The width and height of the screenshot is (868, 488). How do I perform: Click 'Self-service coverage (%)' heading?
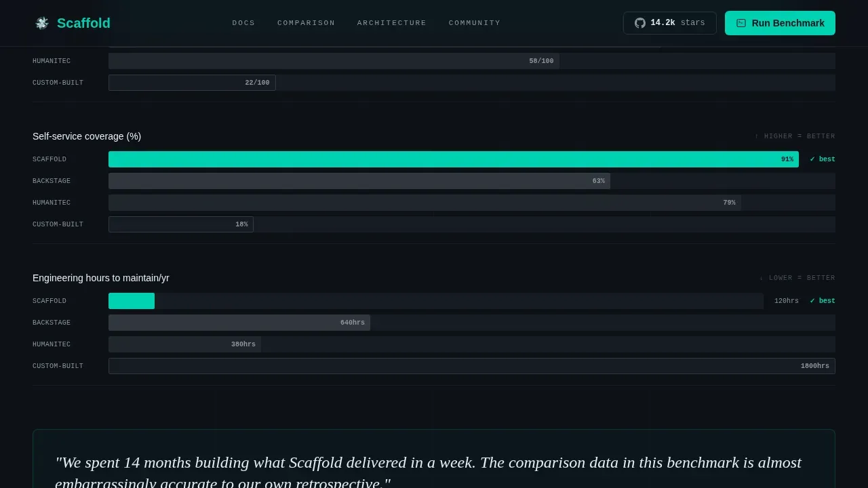[87, 136]
